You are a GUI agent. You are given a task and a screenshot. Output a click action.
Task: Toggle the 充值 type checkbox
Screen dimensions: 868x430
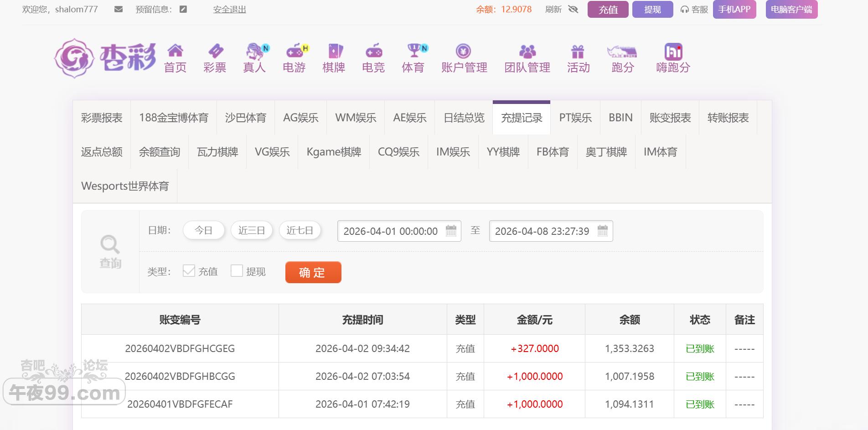(x=189, y=271)
